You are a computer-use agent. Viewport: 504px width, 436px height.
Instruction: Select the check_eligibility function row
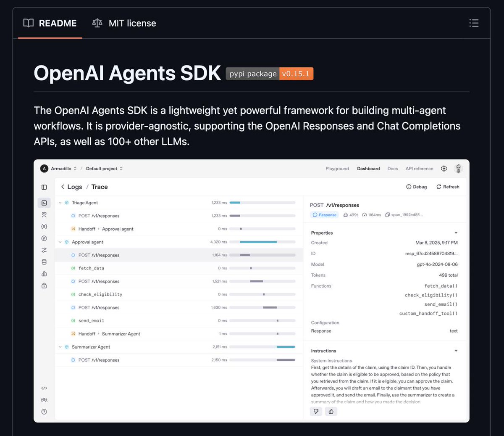point(179,294)
